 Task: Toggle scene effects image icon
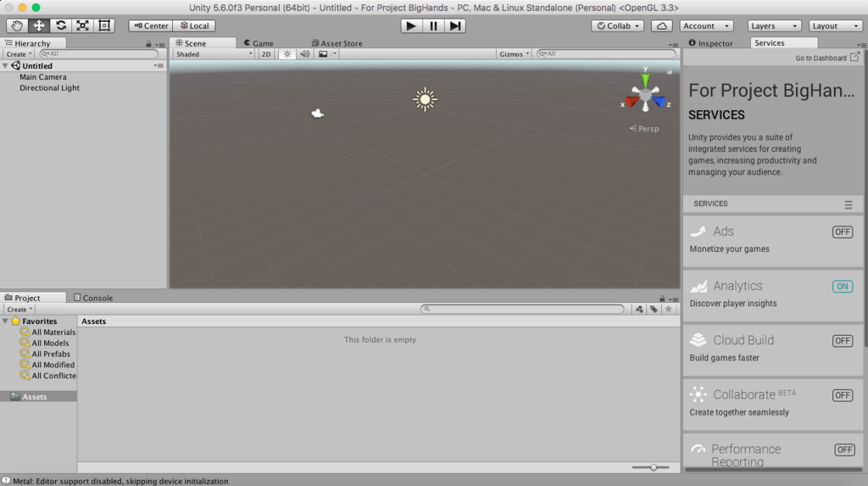pyautogui.click(x=323, y=54)
